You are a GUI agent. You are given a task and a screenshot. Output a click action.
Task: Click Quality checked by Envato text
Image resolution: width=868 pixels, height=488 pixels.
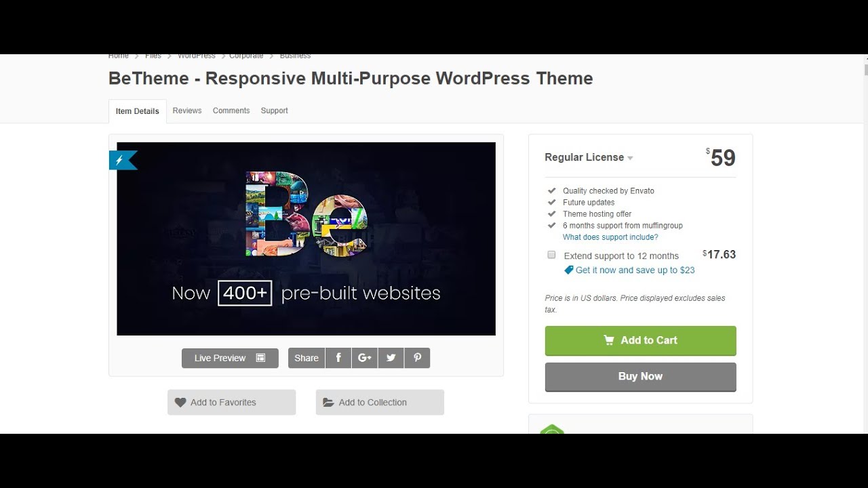[x=608, y=191]
